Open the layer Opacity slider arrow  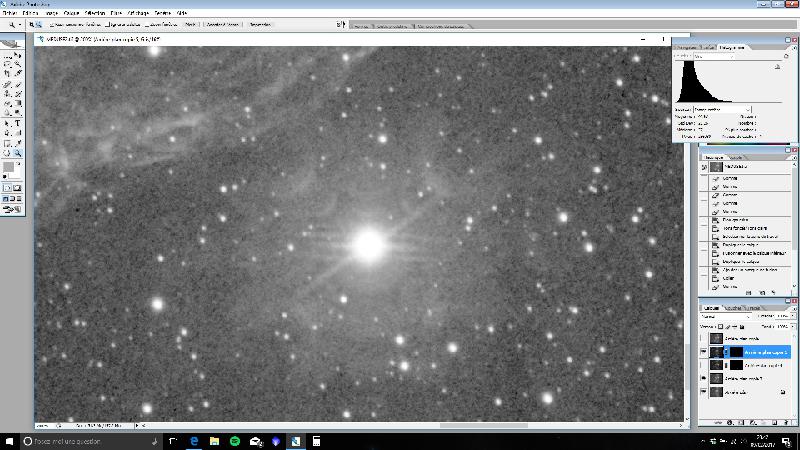point(792,316)
